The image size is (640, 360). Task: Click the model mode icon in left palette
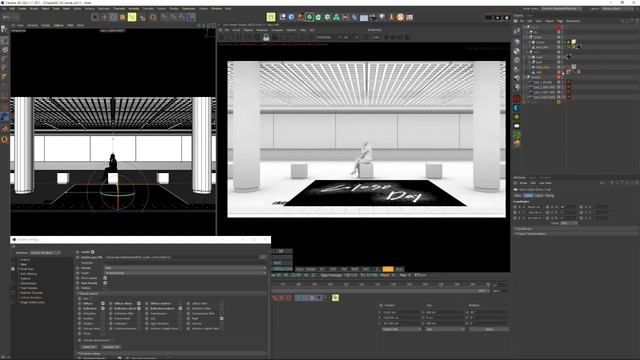tap(5, 41)
